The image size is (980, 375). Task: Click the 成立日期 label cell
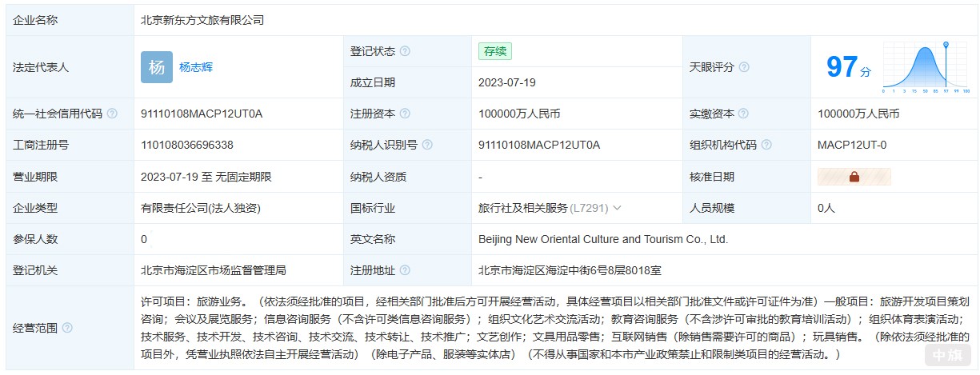(407, 82)
